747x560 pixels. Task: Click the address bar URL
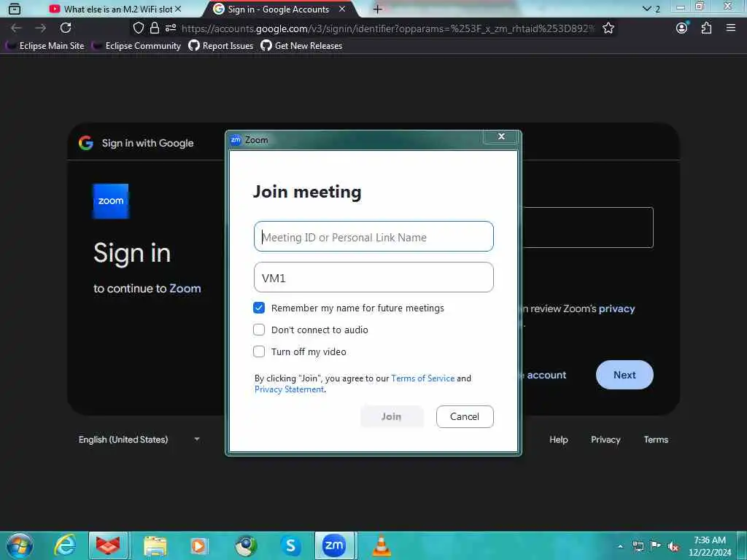pyautogui.click(x=387, y=28)
